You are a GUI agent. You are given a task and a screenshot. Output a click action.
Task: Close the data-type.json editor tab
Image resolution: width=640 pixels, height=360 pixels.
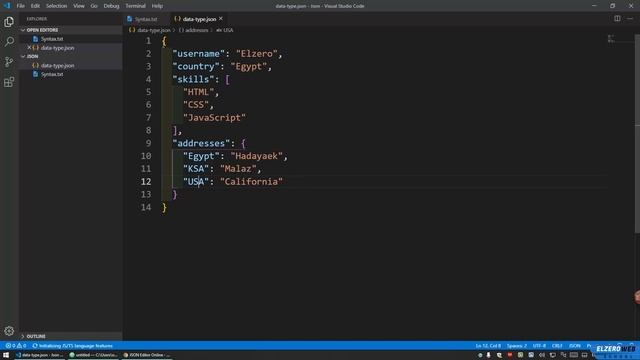(x=221, y=19)
